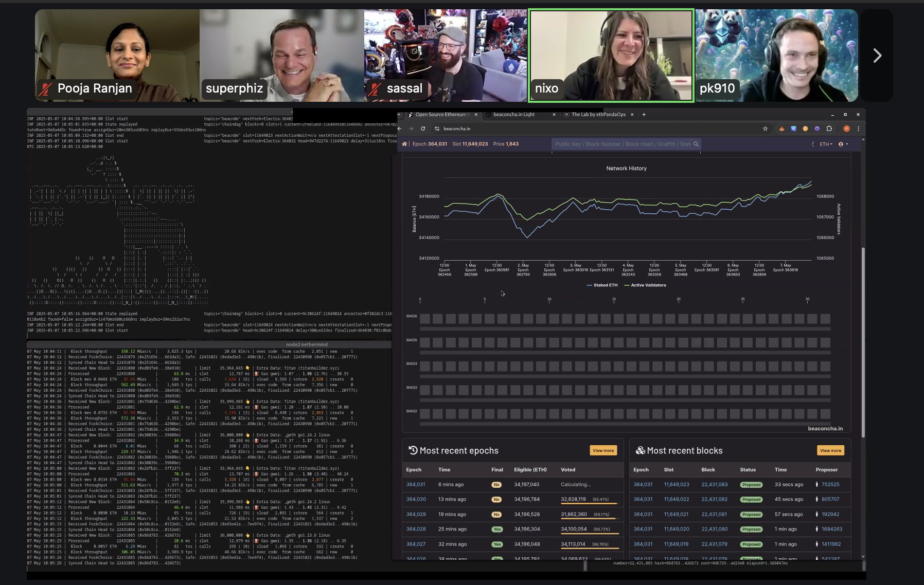Click the search magnifier icon
The width and height of the screenshot is (924, 585).
tap(696, 144)
